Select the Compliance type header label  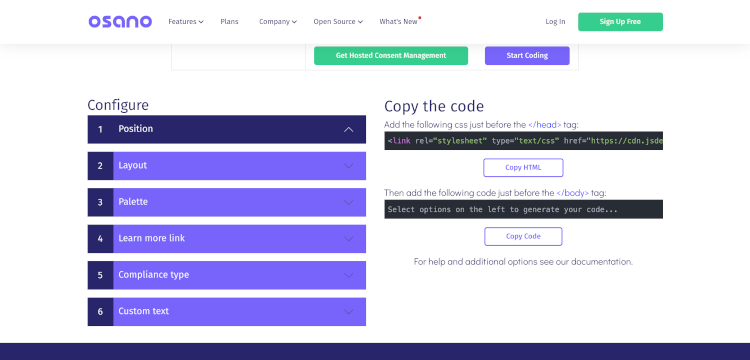[154, 275]
